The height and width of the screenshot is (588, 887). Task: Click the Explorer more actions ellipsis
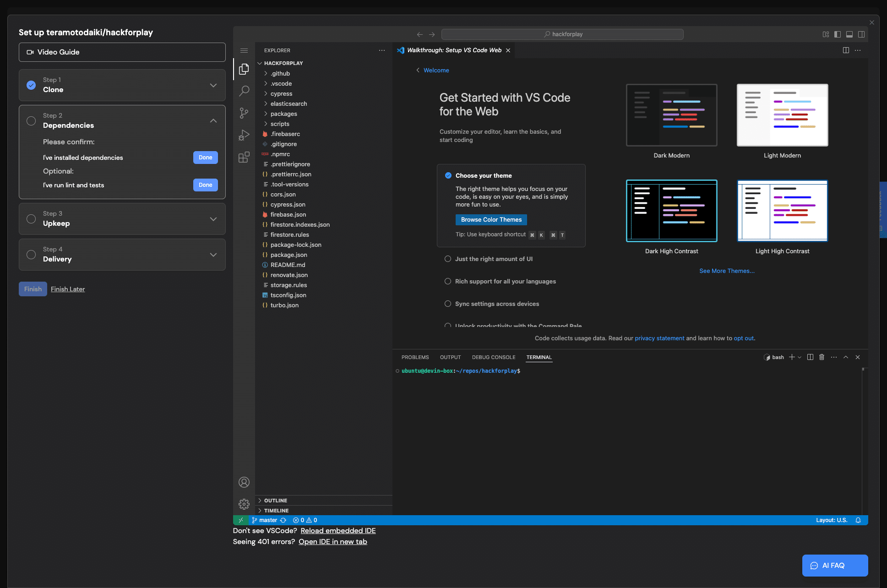click(x=382, y=50)
